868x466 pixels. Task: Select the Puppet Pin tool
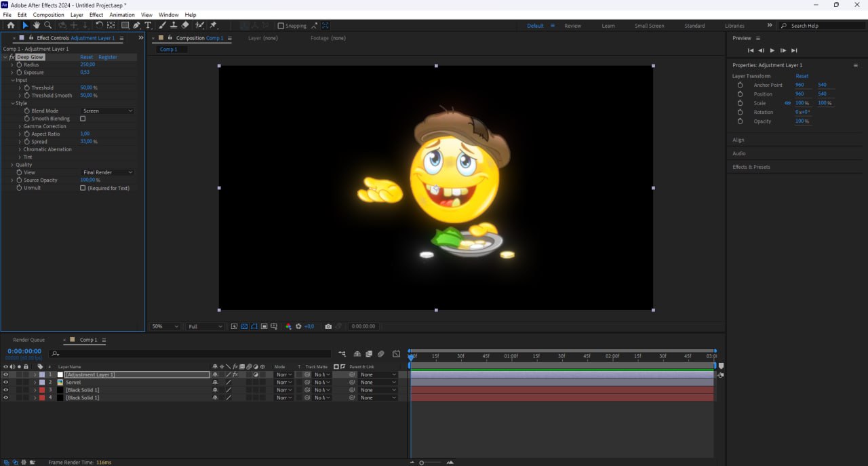213,26
